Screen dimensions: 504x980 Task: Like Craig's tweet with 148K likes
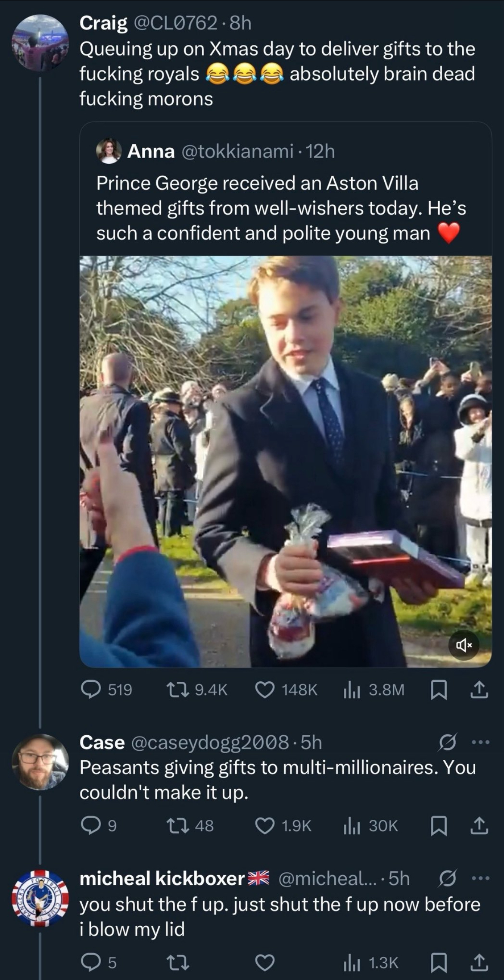point(286,690)
